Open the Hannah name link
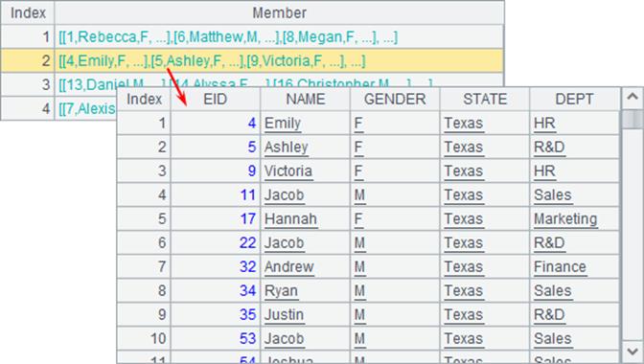The image size is (644, 364). click(290, 218)
